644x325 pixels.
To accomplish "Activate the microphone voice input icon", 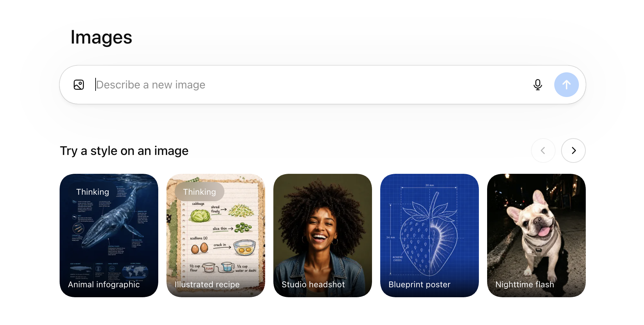I will pos(538,85).
